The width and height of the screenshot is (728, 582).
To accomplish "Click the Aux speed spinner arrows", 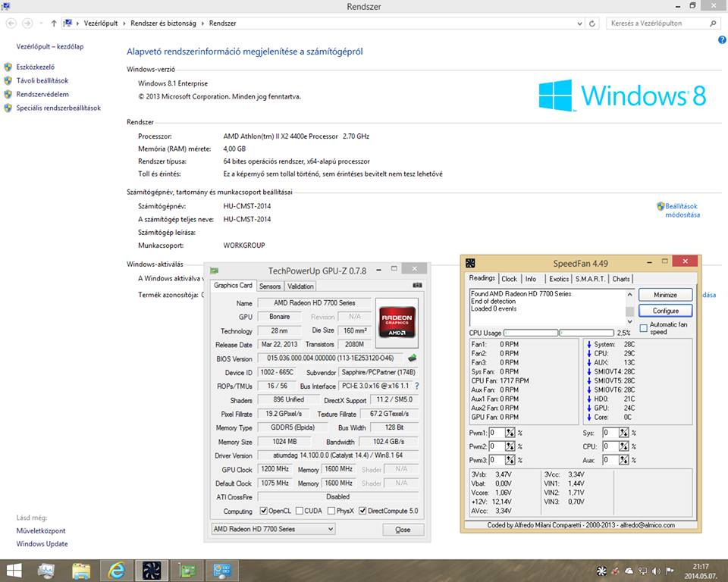I will [x=623, y=459].
